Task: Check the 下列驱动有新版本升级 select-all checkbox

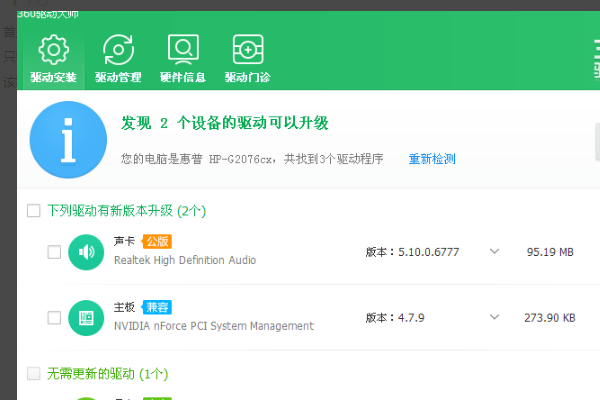Action: [34, 211]
